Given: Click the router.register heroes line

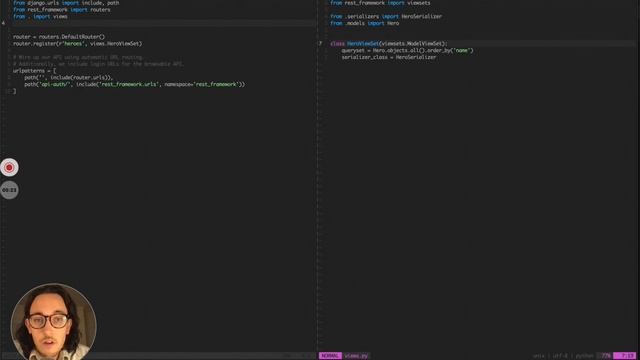Looking at the screenshot, I should click(77, 43).
